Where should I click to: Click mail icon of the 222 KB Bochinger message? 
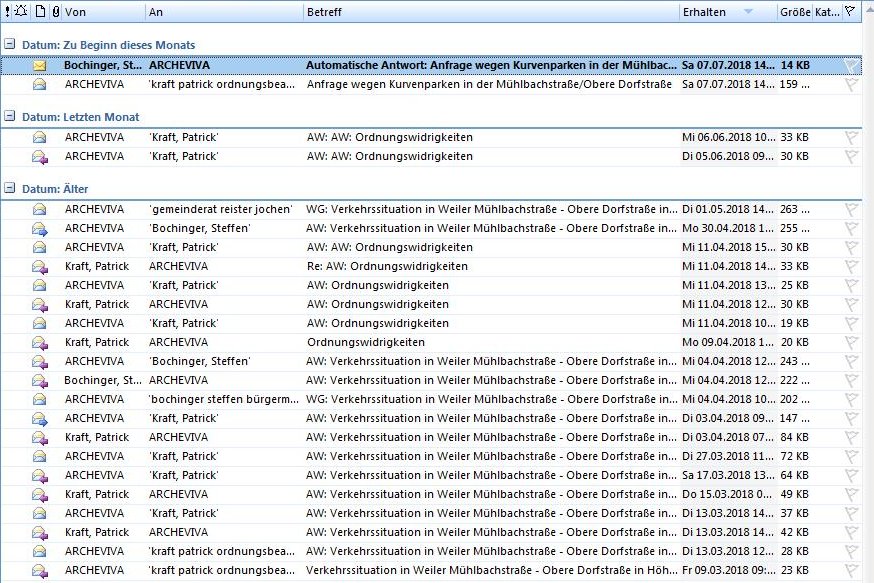pos(40,380)
